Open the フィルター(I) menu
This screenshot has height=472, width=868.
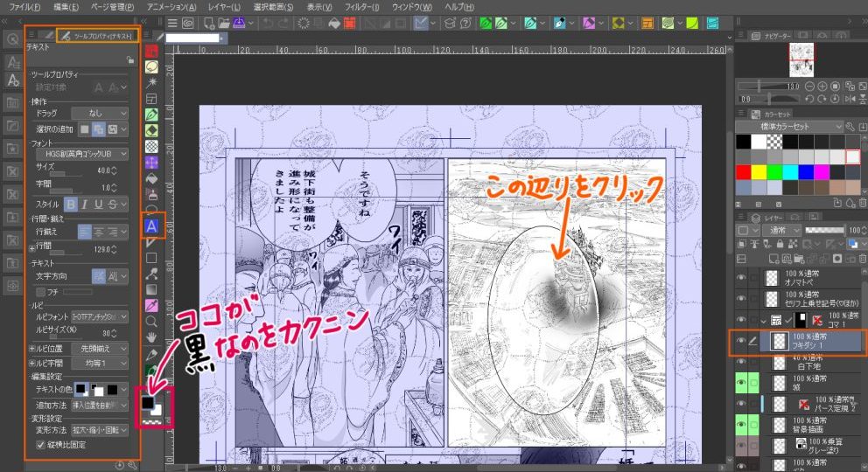pyautogui.click(x=362, y=7)
